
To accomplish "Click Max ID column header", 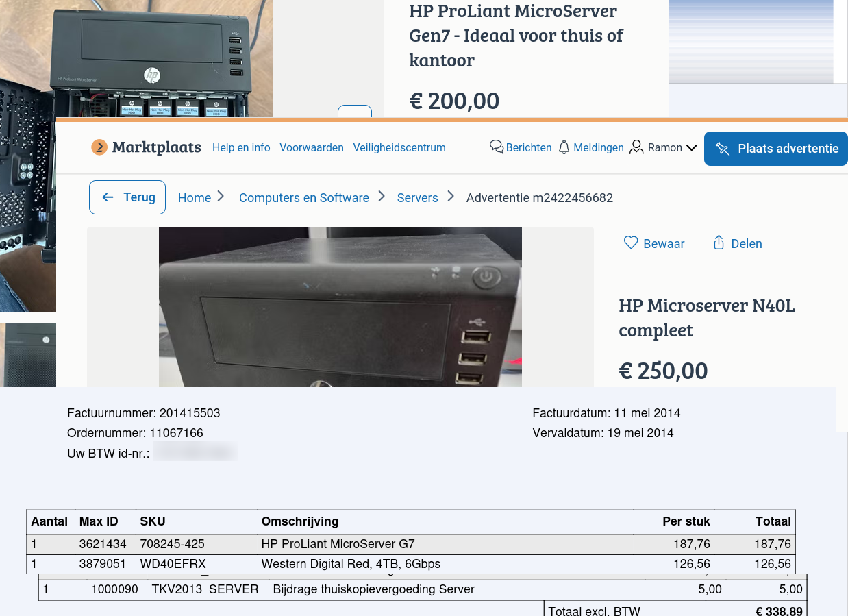I will [99, 521].
